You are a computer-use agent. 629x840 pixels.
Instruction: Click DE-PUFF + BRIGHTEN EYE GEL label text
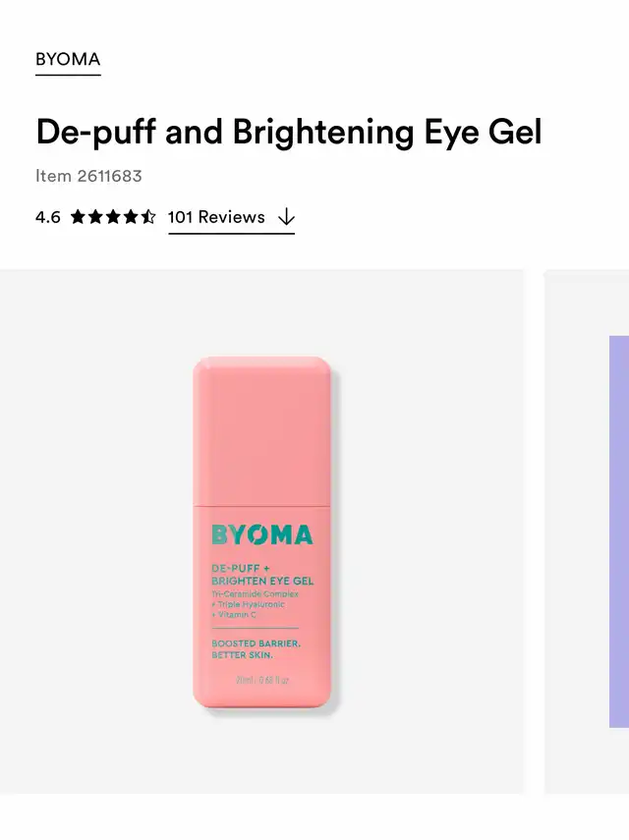point(262,575)
